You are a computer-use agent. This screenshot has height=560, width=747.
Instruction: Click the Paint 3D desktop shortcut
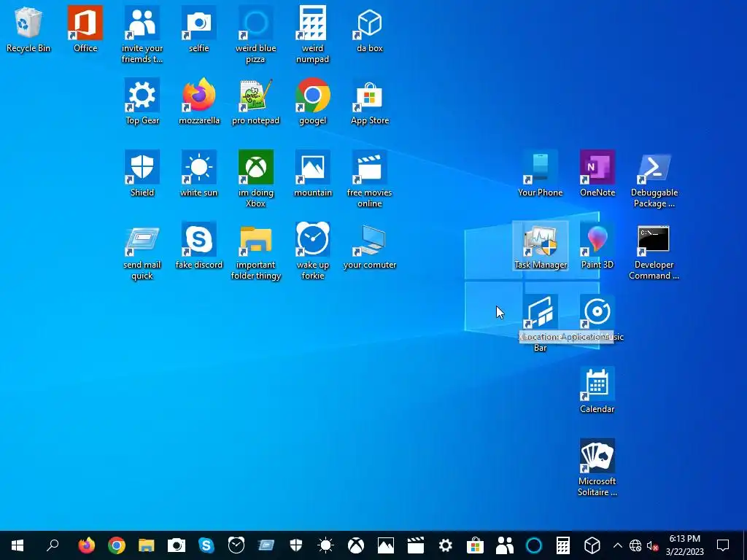(x=597, y=246)
